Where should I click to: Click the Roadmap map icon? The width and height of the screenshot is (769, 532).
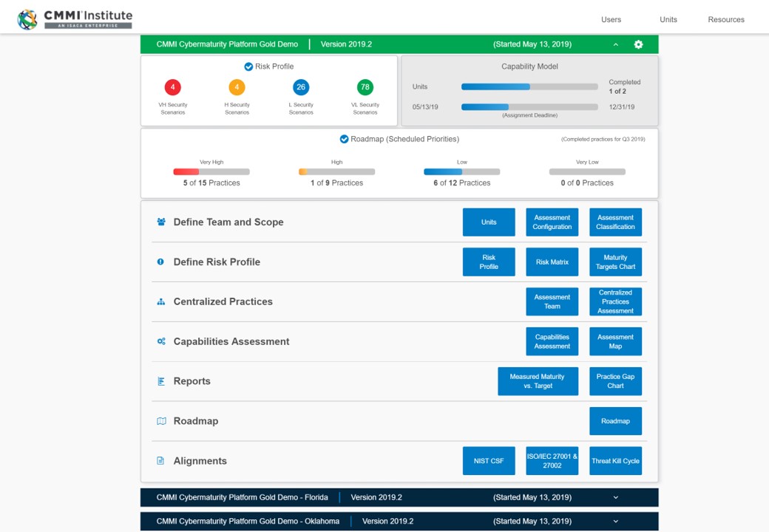pyautogui.click(x=161, y=421)
